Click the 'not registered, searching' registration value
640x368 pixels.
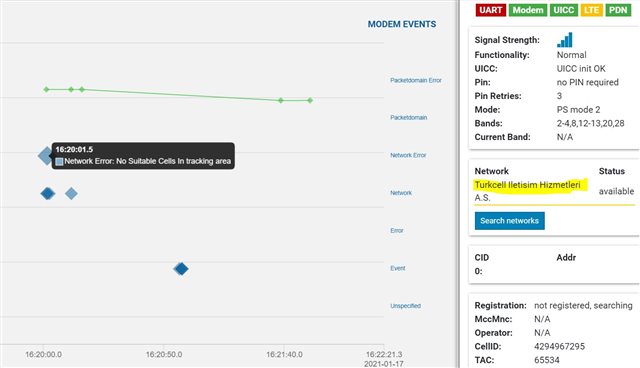pos(583,305)
